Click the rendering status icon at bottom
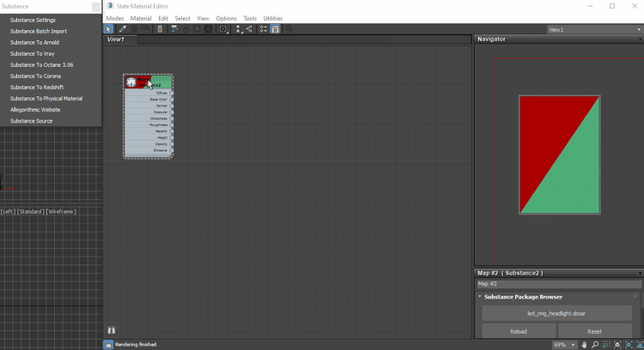 click(108, 345)
